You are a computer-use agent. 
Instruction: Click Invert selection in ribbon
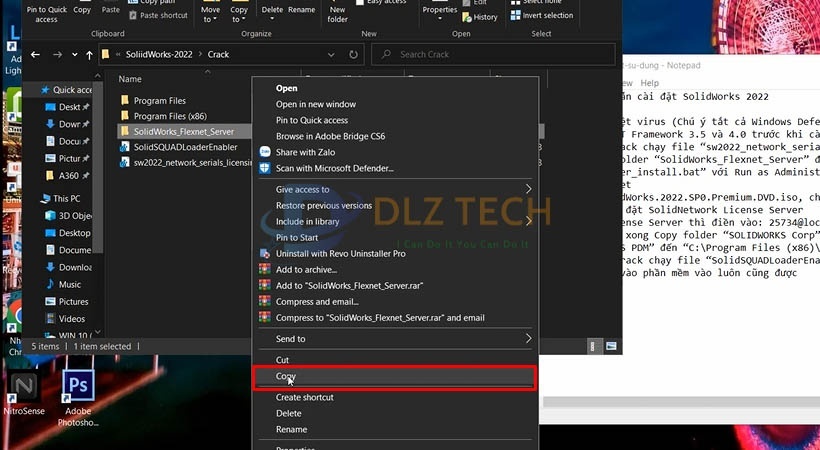(542, 15)
